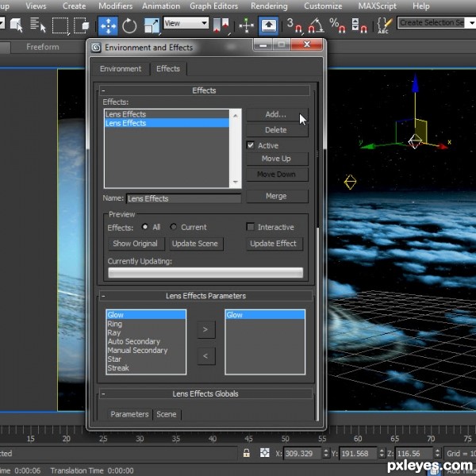The height and width of the screenshot is (476, 476).
Task: Toggle Spinner Snap icon
Action: 359,25
